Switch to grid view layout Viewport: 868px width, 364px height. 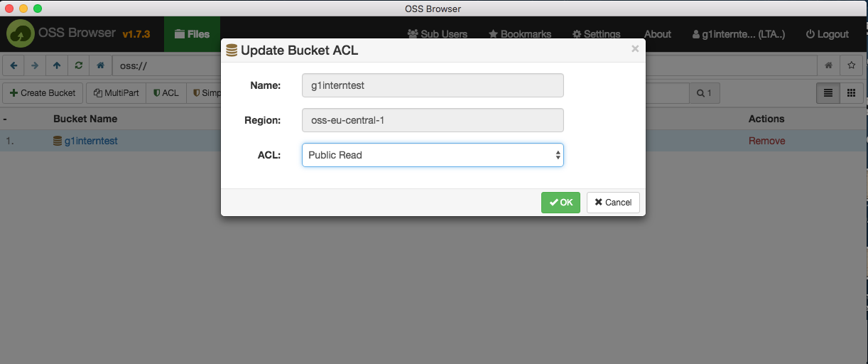[x=851, y=92]
